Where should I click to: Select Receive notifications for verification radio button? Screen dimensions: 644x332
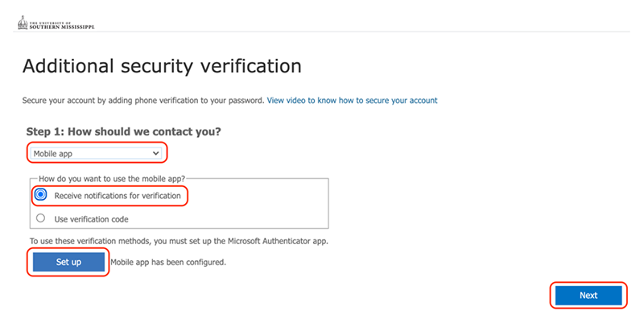[x=40, y=194]
